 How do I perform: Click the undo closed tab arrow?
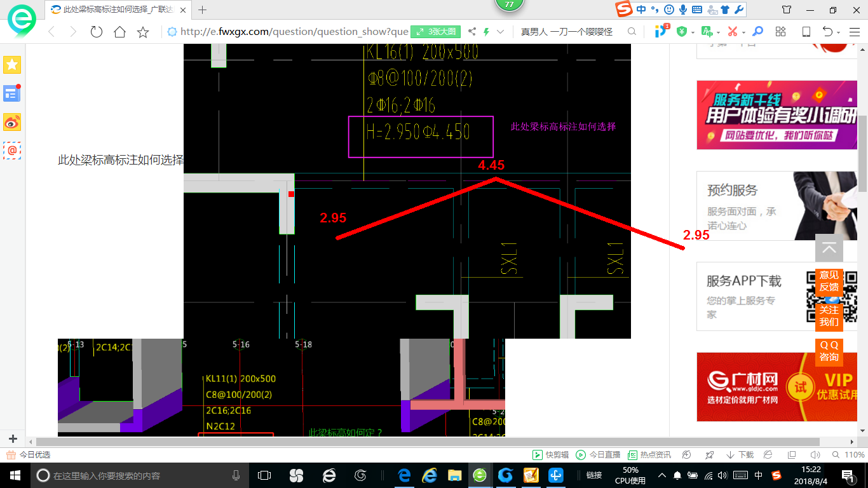click(x=827, y=32)
